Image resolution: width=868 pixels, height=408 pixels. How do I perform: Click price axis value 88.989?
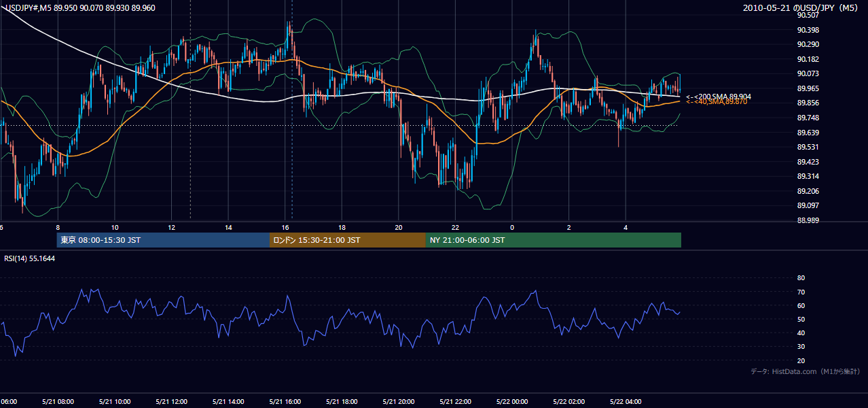click(808, 220)
